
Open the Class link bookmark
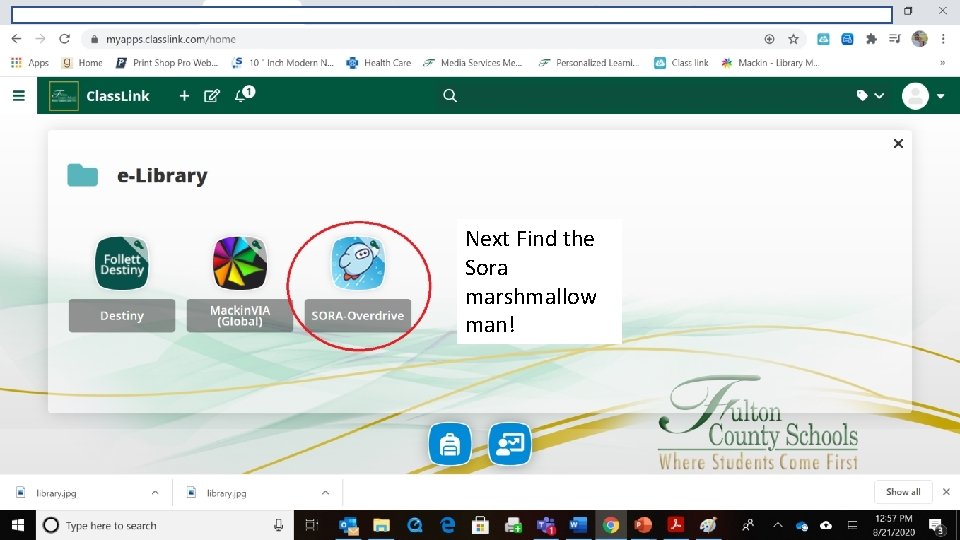pyautogui.click(x=681, y=62)
